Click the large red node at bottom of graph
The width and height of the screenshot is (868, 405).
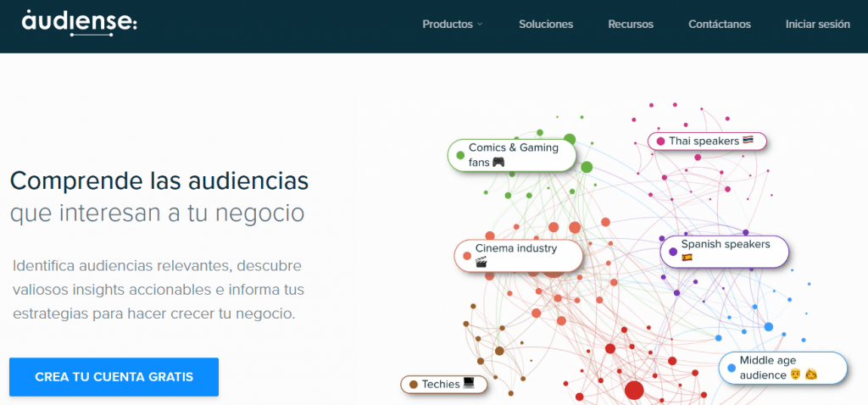pyautogui.click(x=634, y=390)
